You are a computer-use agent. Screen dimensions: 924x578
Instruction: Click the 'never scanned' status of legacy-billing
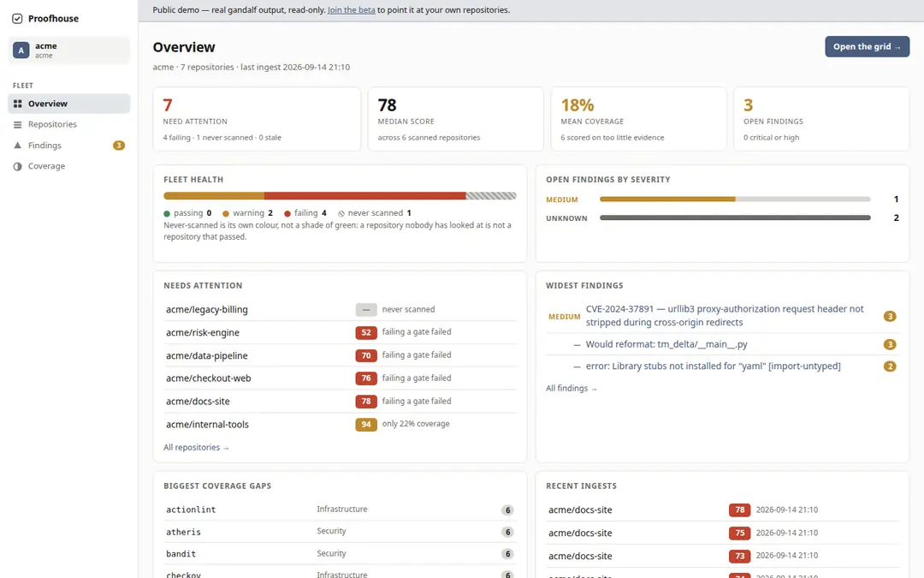tap(408, 309)
